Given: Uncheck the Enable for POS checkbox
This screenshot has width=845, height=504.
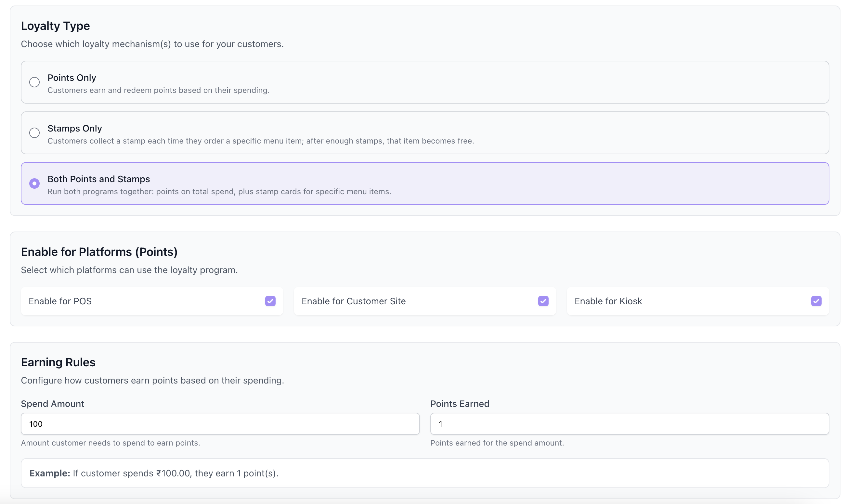Looking at the screenshot, I should [270, 301].
